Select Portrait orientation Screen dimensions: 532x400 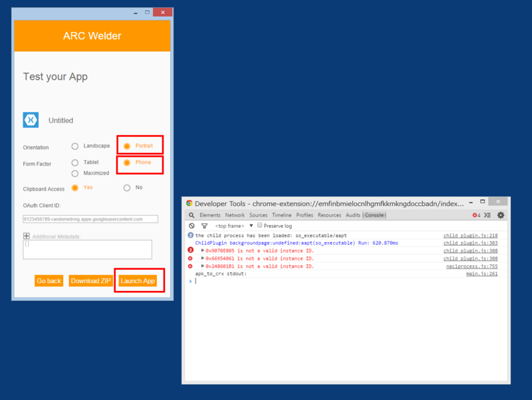127,146
